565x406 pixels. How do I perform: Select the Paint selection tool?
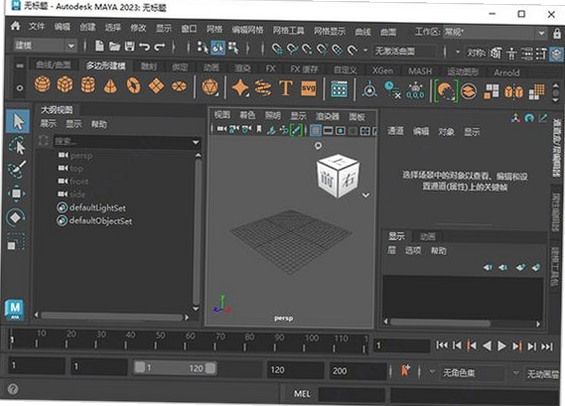point(17,169)
